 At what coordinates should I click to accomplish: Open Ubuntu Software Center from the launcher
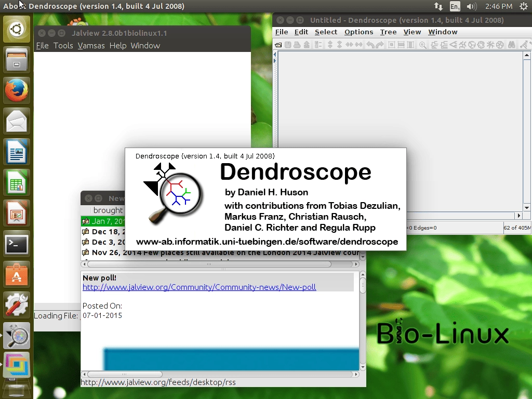pos(17,274)
